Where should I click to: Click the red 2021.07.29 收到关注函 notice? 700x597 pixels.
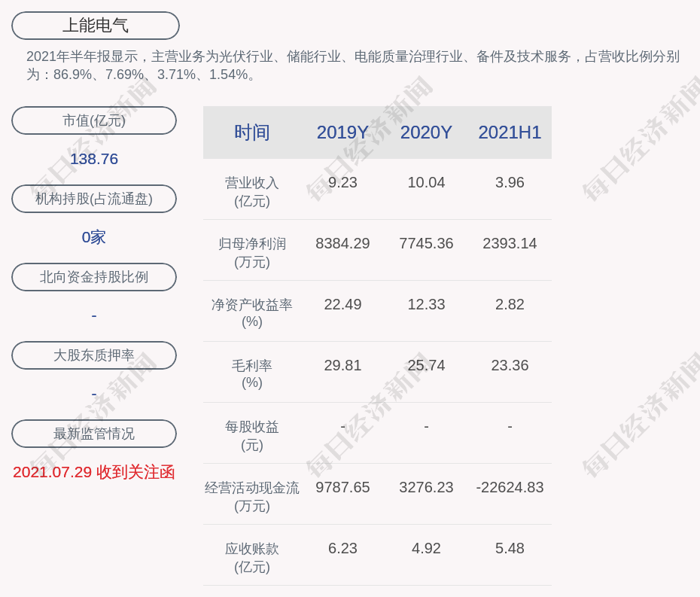click(94, 472)
